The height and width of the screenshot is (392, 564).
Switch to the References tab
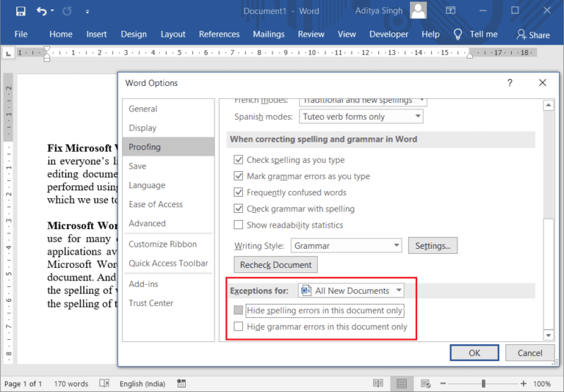[x=219, y=35]
